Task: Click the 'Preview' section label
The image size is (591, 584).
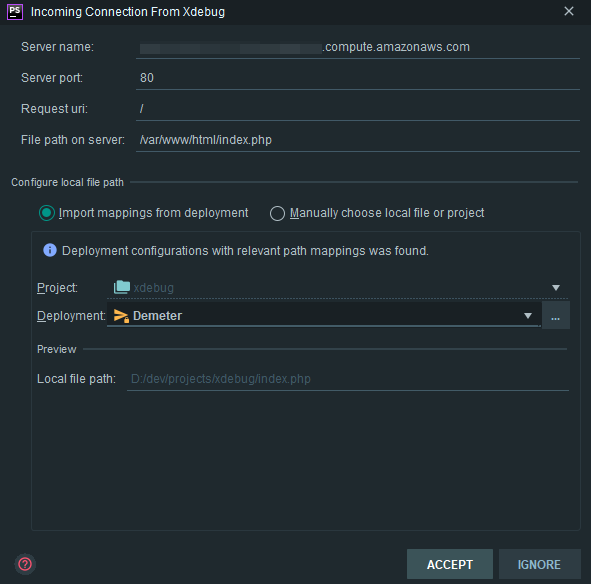Action: 57,349
